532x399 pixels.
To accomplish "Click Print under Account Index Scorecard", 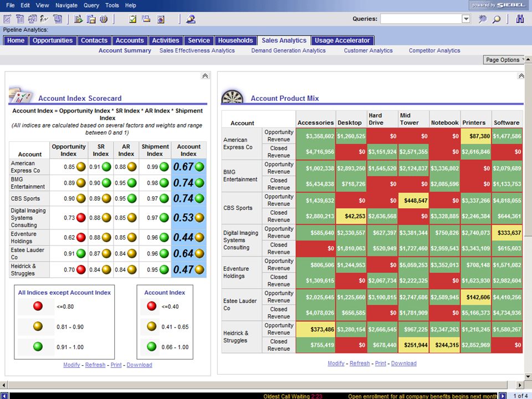I will pyautogui.click(x=116, y=365).
